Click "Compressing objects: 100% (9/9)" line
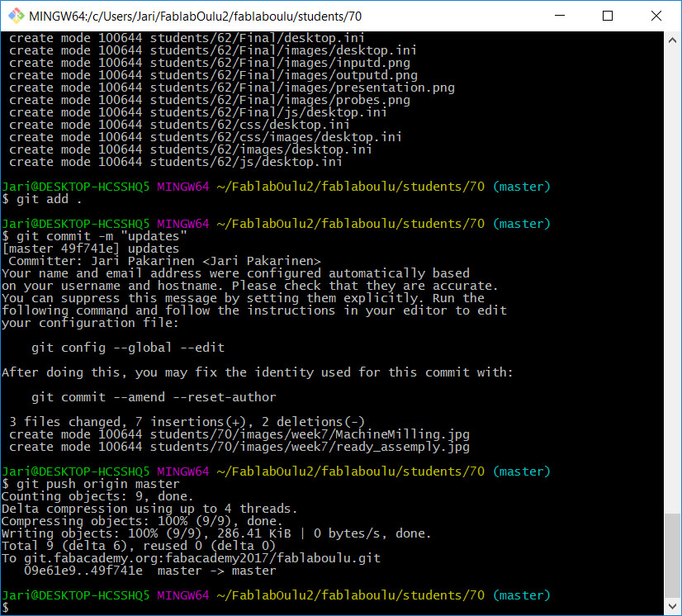The height and width of the screenshot is (616, 682). pos(142,521)
